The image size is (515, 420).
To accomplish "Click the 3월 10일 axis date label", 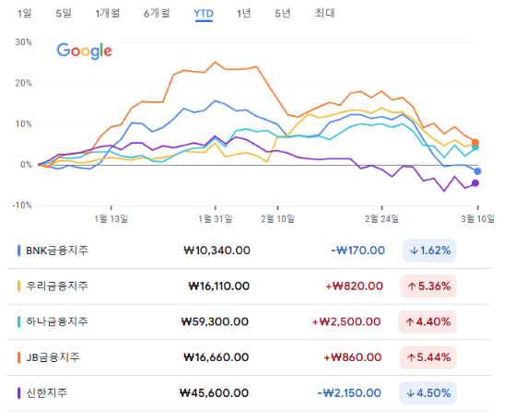I will tap(477, 218).
